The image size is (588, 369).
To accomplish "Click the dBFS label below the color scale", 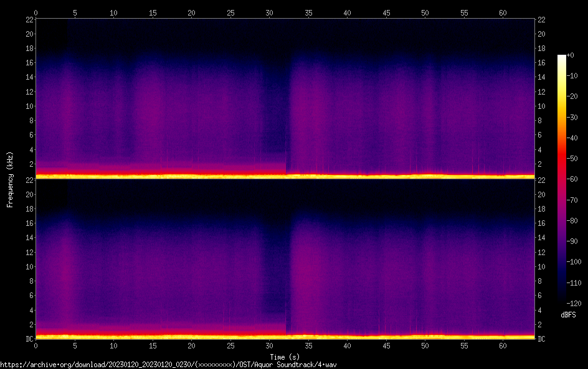I will 568,315.
